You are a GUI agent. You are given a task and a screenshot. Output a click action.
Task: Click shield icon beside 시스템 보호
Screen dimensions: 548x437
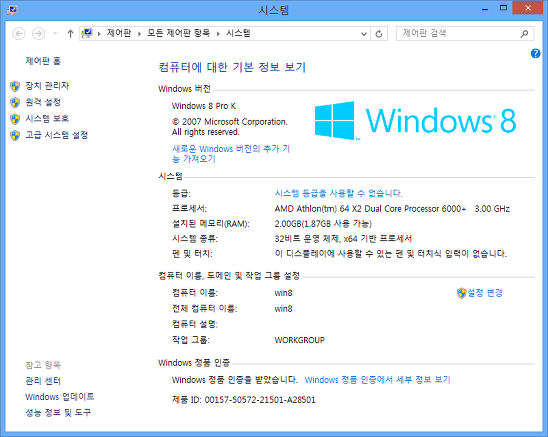[x=15, y=119]
